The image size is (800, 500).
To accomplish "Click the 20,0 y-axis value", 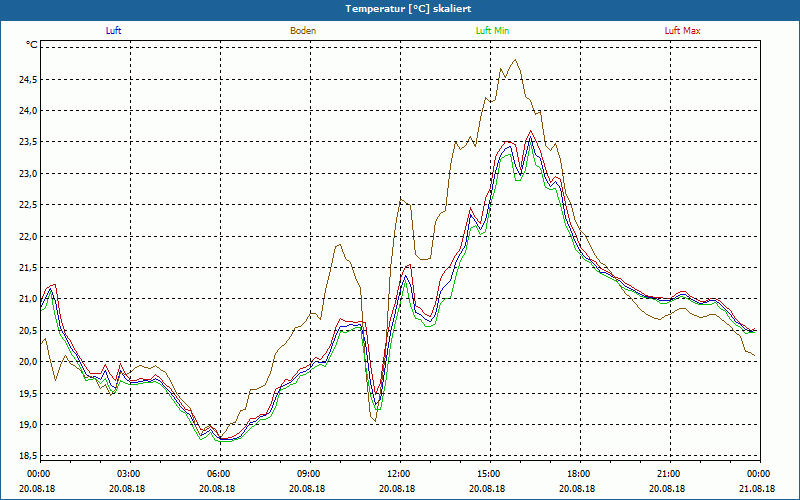I will (29, 362).
